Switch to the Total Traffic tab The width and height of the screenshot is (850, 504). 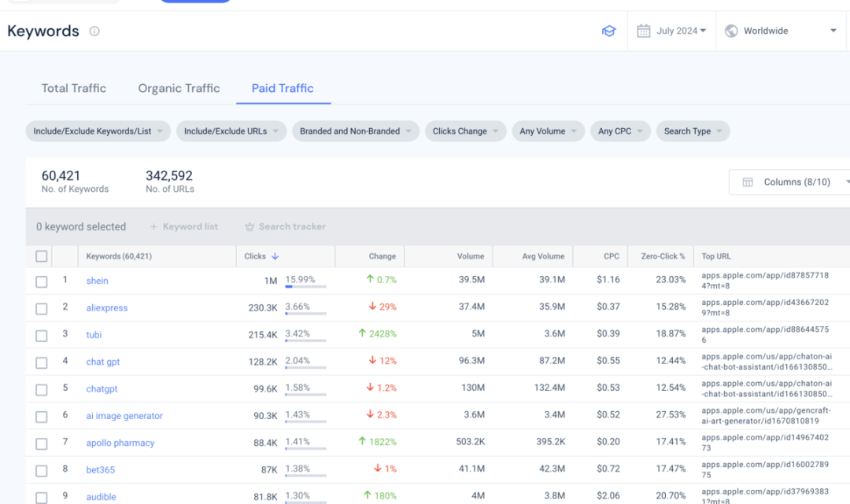(74, 88)
